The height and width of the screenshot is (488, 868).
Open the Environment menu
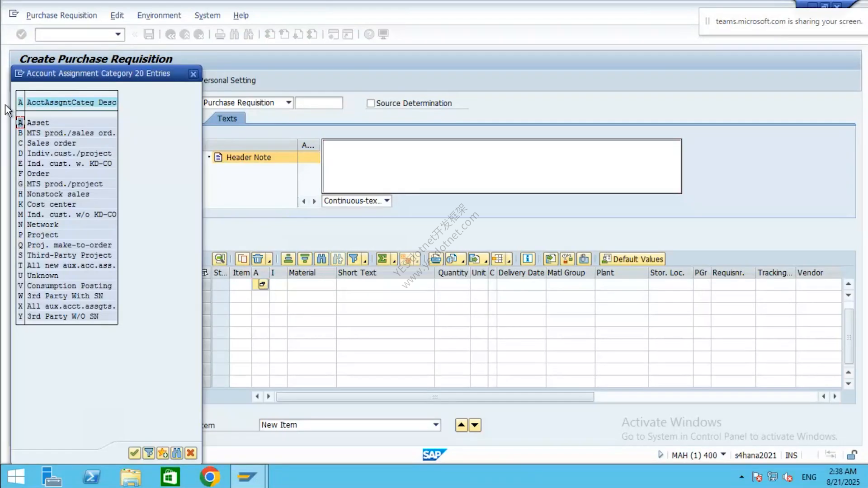click(159, 15)
